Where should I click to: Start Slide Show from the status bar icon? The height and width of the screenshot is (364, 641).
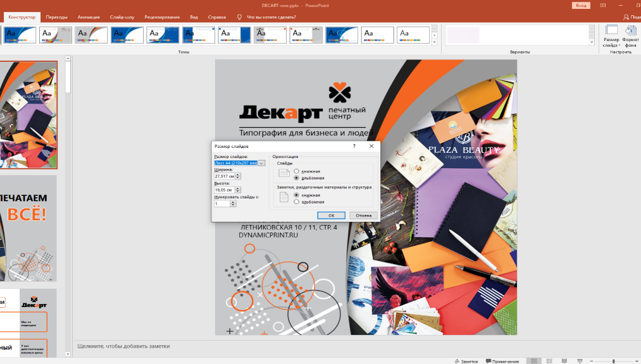click(x=580, y=361)
